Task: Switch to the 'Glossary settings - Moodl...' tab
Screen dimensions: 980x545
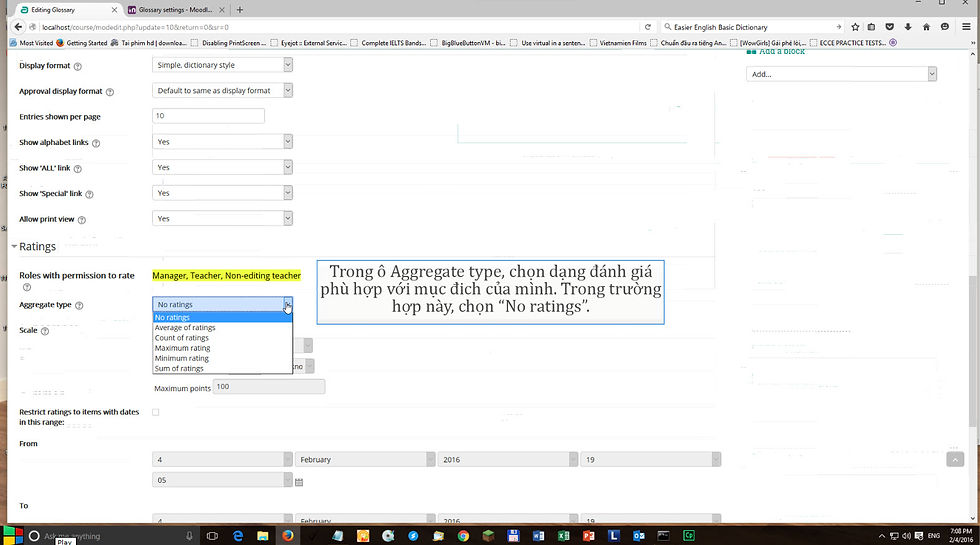Action: click(177, 9)
